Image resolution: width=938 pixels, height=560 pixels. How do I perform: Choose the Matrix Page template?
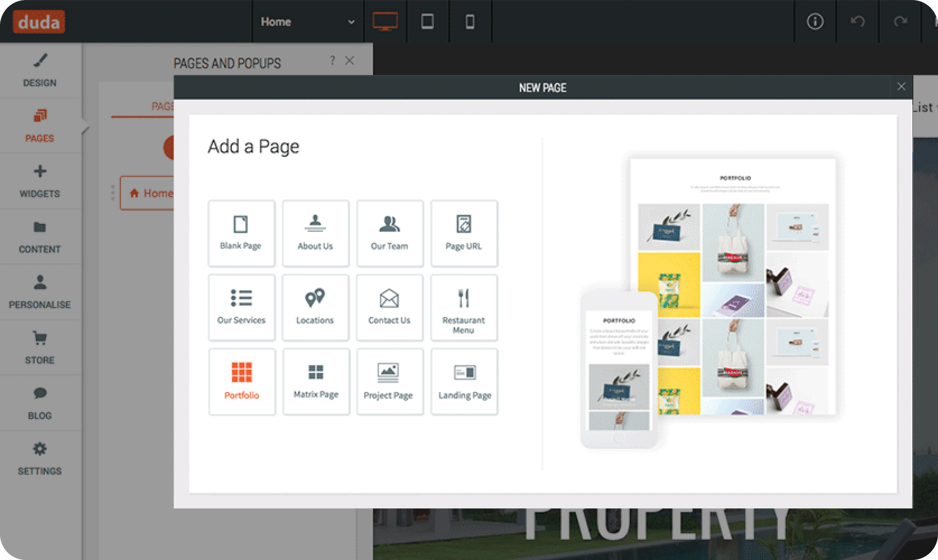coord(316,382)
